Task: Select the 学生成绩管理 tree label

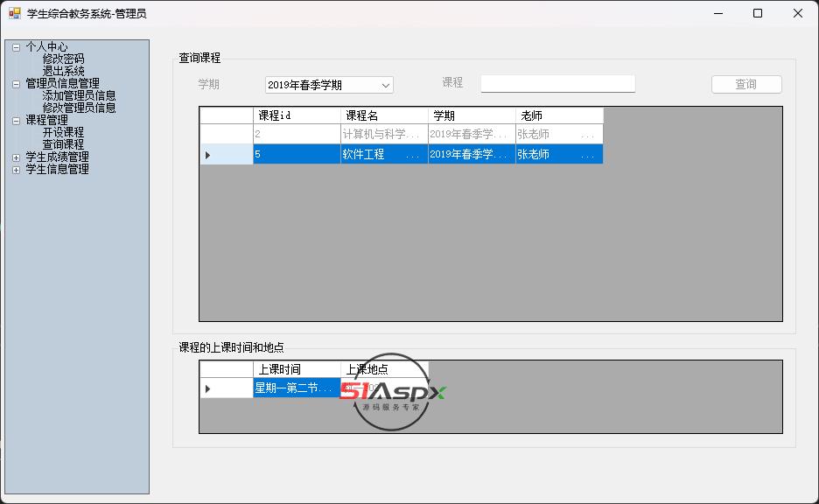Action: (57, 157)
